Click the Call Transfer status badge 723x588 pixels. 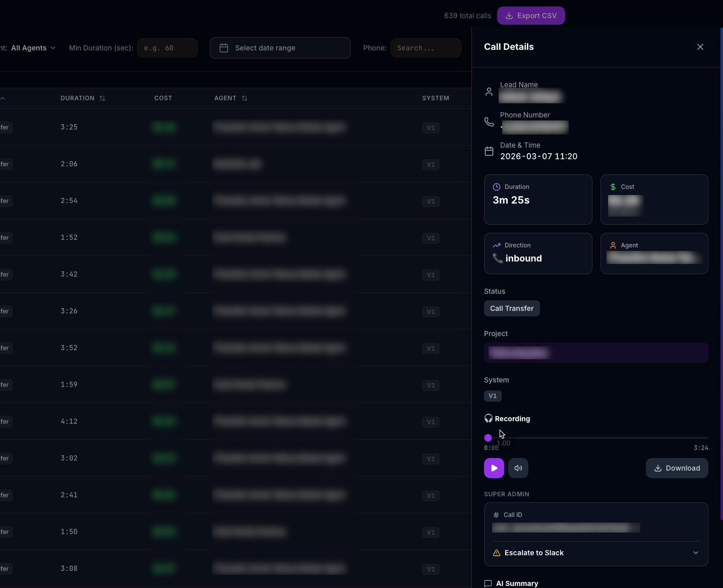click(x=512, y=308)
